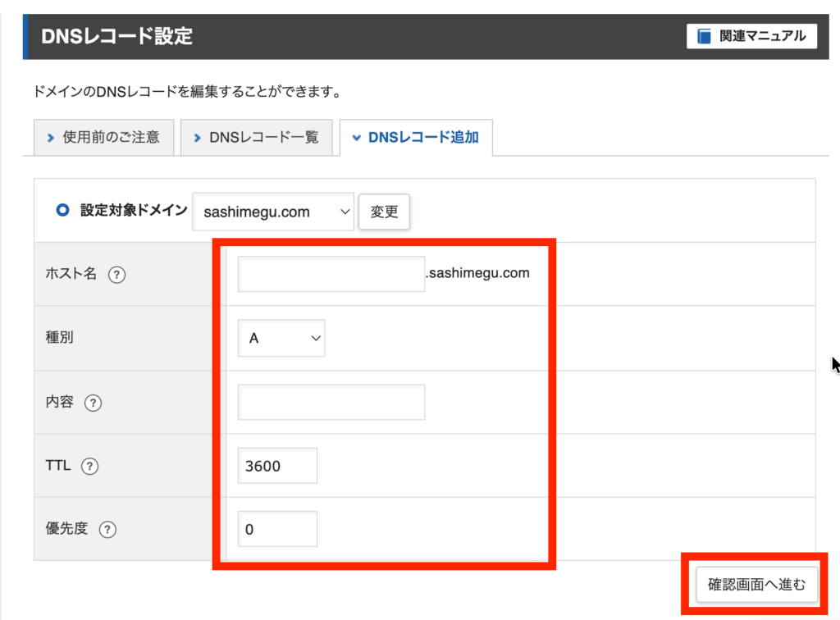Click the book icon beside 関連マニュアル
Screen dimensions: 840x620
point(705,36)
